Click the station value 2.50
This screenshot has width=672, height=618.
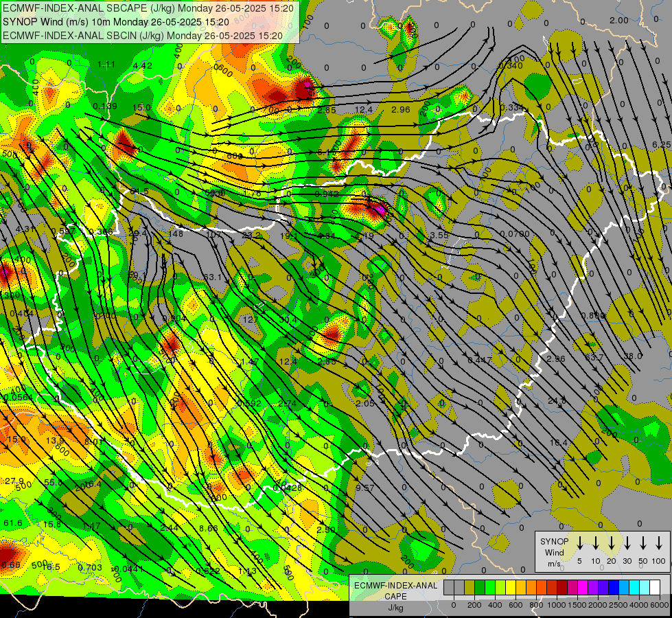pos(326,530)
